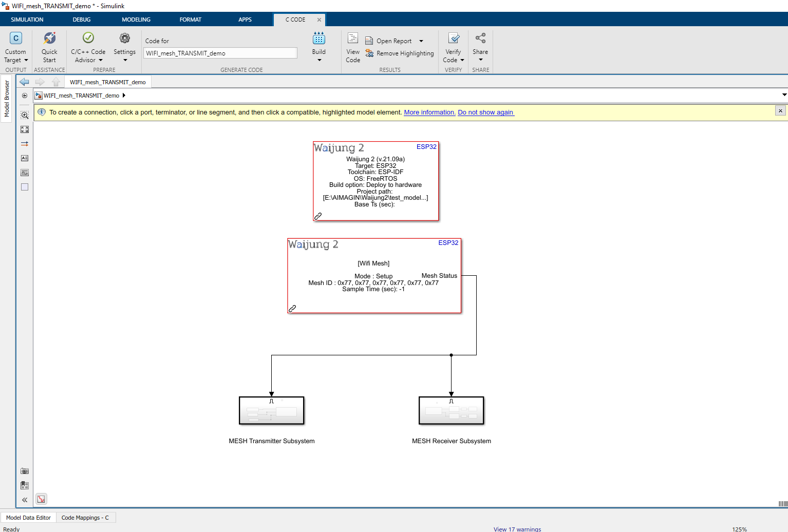This screenshot has height=532, width=788.
Task: Click Do not show again link
Action: (485, 112)
